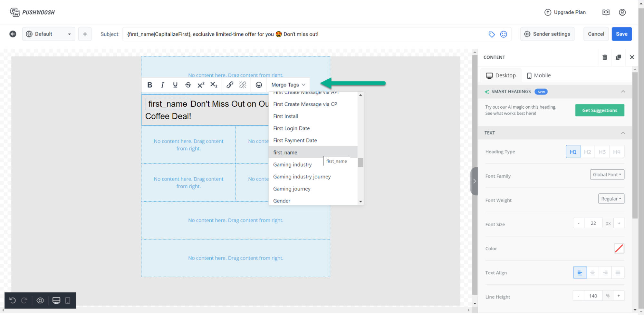Choose the Gaming industry merge tag
The image size is (644, 315).
292,164
